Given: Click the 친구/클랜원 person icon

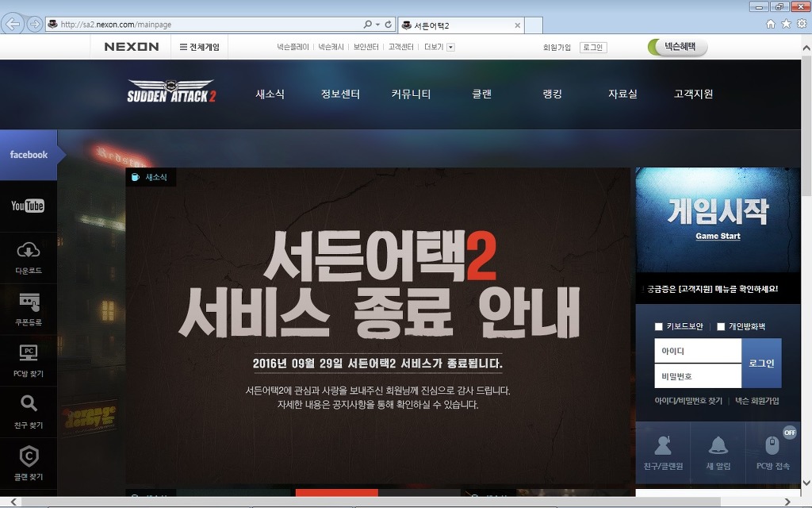Looking at the screenshot, I should (663, 445).
